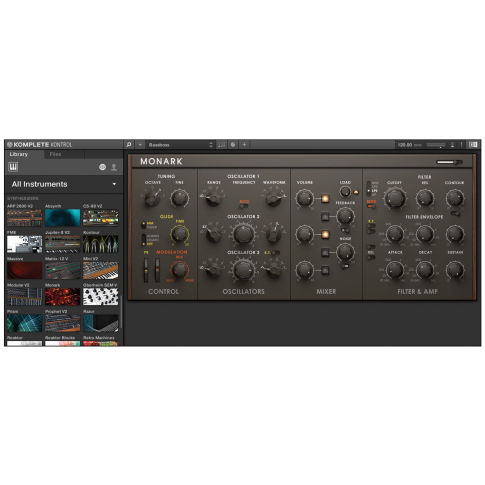This screenshot has height=485, width=485.
Task: Click the Filter Cutoff knob
Action: (395, 198)
